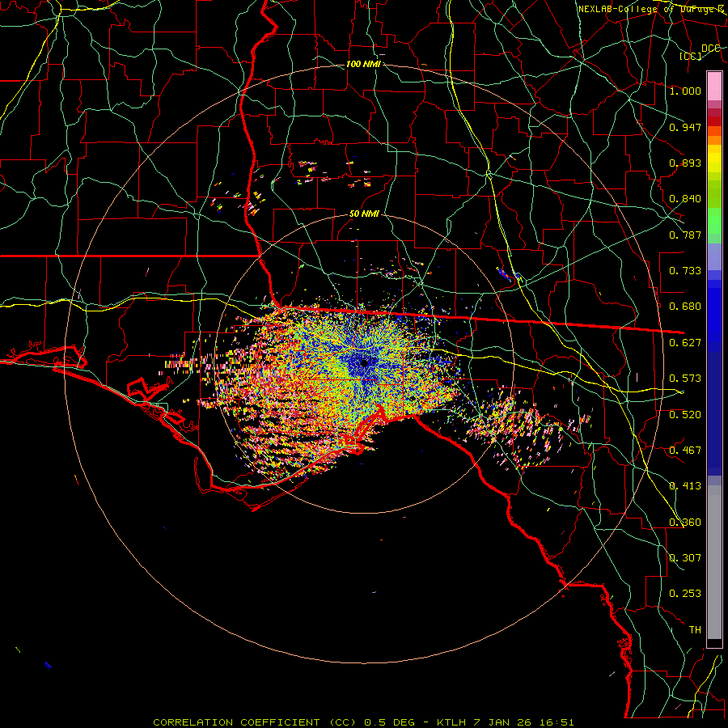Click the 0.307 scale value
The height and width of the screenshot is (728, 728).
click(x=685, y=558)
